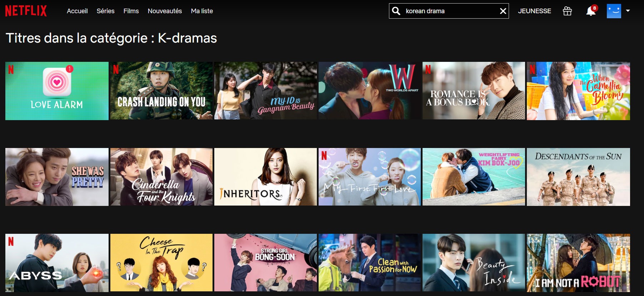Image resolution: width=644 pixels, height=296 pixels.
Task: Click the Netflix logo
Action: click(x=26, y=11)
